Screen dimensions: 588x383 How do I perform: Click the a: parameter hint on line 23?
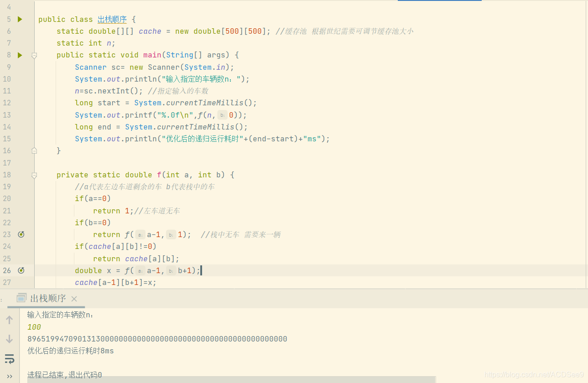click(140, 234)
